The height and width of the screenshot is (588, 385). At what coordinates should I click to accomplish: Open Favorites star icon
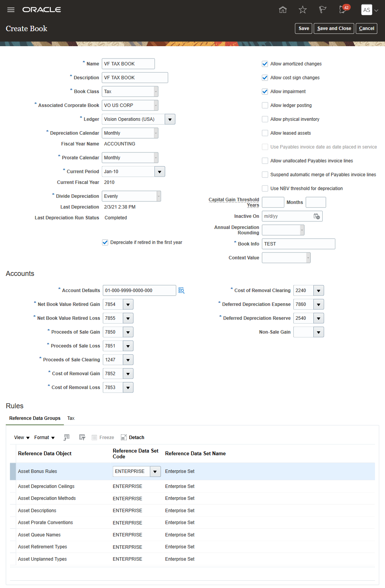click(x=303, y=10)
